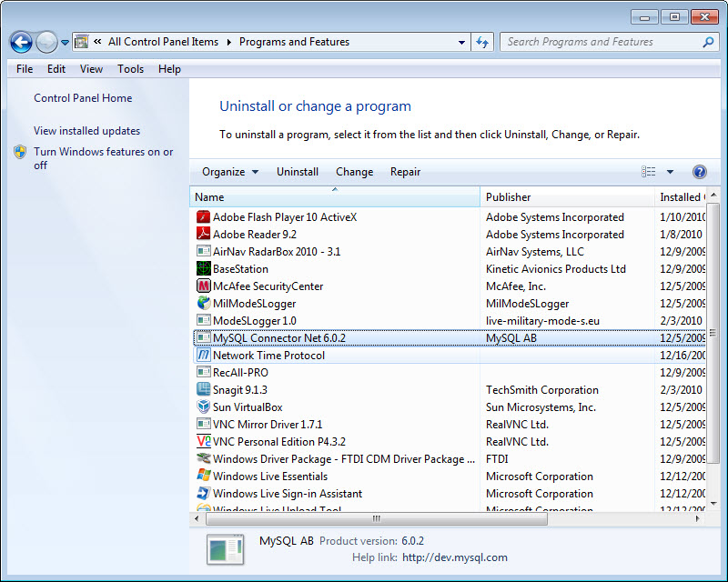
Task: Open the view options dropdown arrow
Action: (670, 172)
